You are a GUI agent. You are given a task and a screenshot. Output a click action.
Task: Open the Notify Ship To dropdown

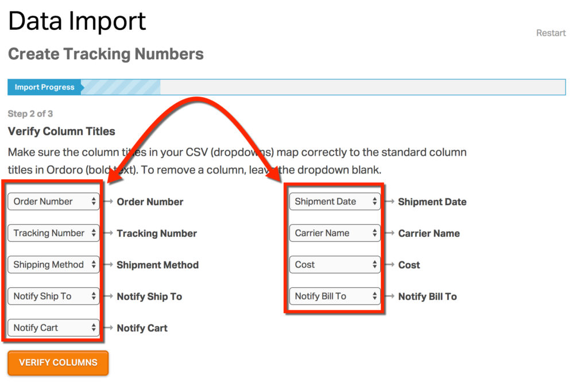(x=53, y=296)
